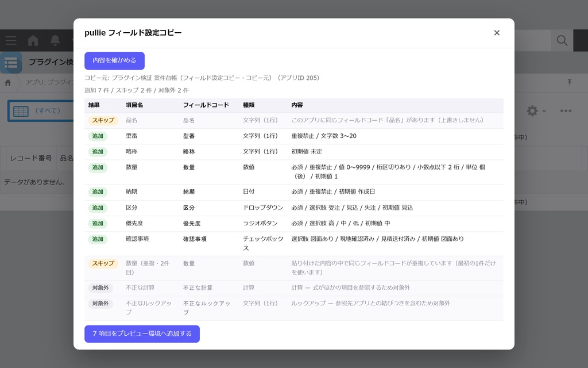Click ドロップダウン type cell
This screenshot has width=588, height=368.
pyautogui.click(x=263, y=208)
